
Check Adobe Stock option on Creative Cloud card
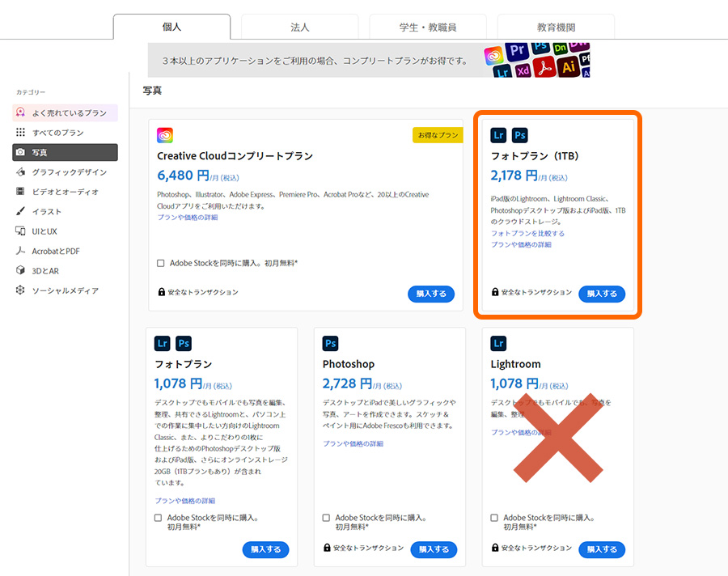click(x=161, y=264)
